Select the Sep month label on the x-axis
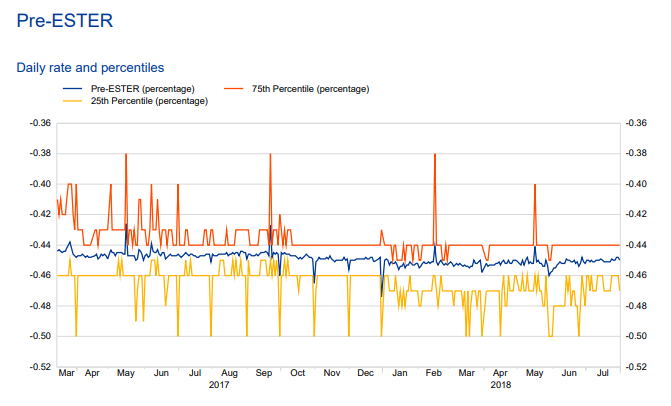 point(264,373)
